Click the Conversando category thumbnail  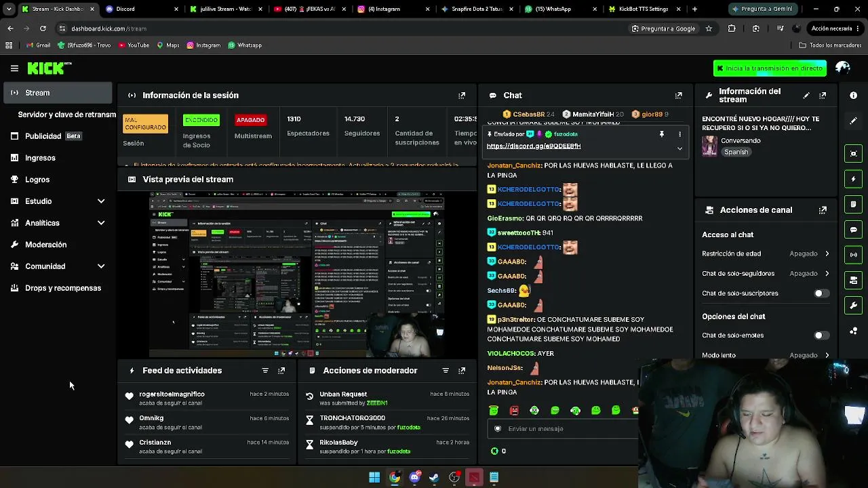[709, 146]
